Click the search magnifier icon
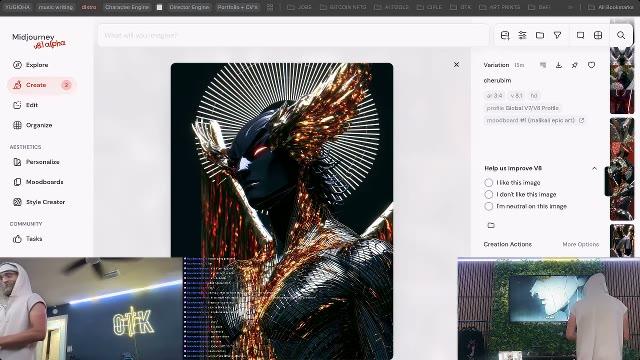The height and width of the screenshot is (360, 640). coord(621,36)
